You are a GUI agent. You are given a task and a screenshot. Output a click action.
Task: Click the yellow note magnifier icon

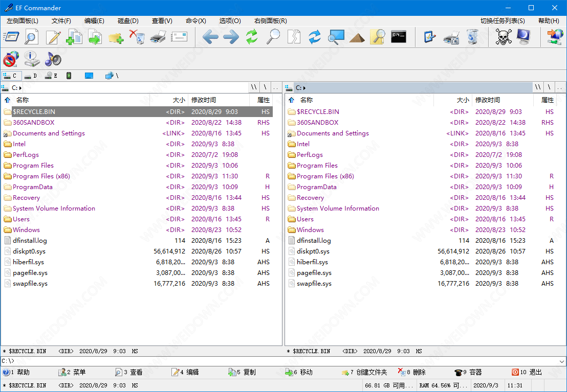click(x=378, y=37)
